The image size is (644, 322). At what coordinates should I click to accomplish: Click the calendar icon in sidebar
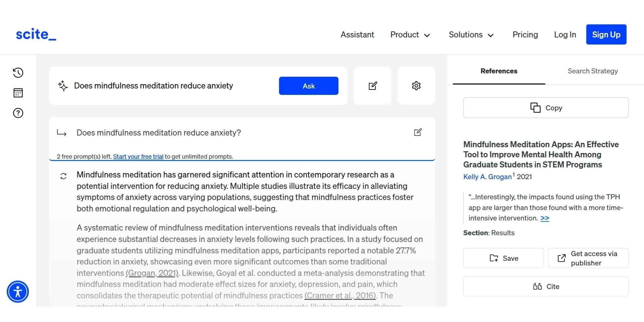(18, 93)
